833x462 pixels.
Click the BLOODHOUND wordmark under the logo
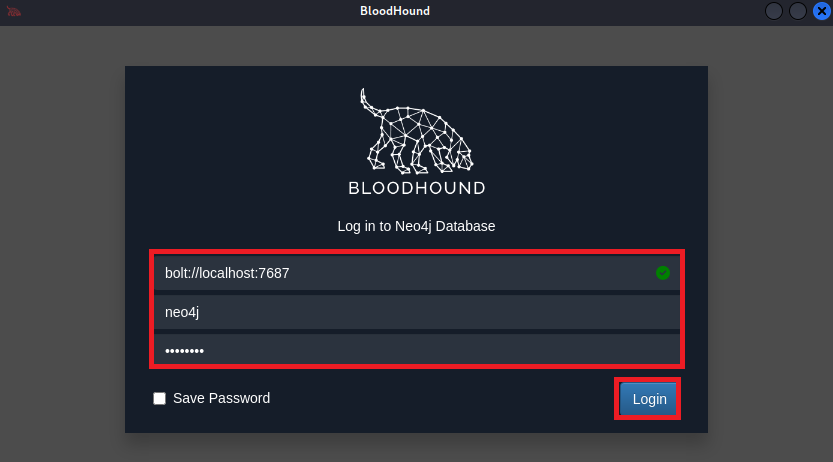(x=416, y=188)
